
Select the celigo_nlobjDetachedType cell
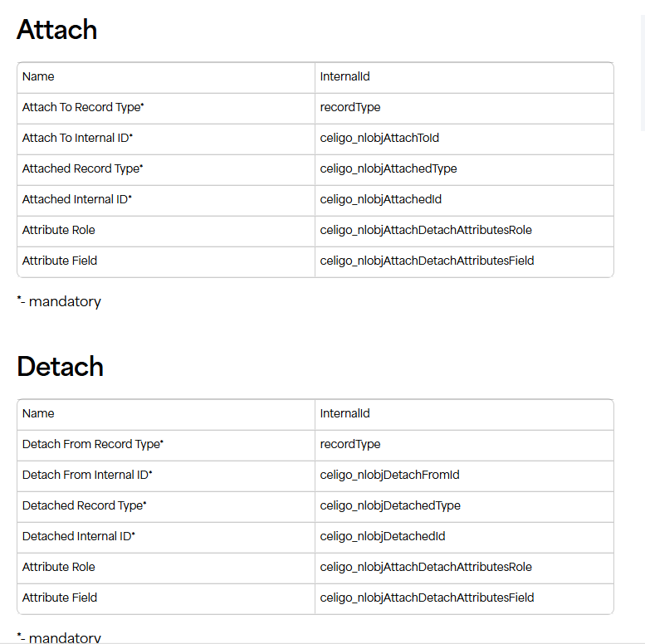click(x=390, y=505)
